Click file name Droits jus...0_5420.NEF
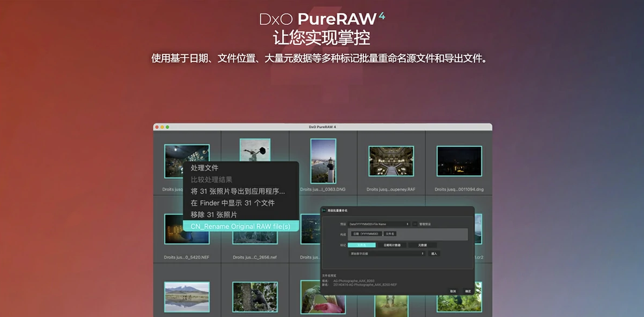 (187, 258)
